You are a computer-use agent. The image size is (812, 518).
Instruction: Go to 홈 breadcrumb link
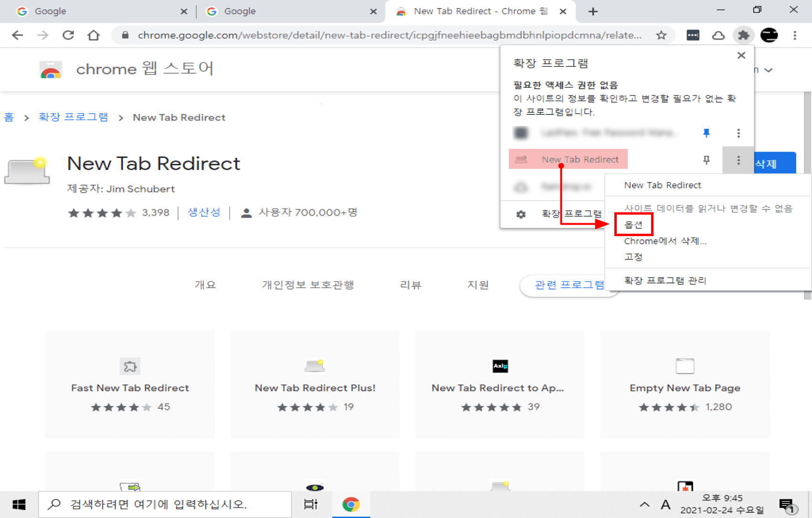(9, 117)
